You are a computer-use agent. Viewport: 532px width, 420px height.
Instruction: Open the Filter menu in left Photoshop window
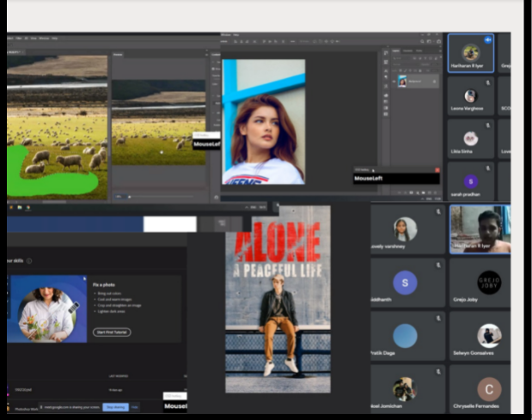[19, 39]
